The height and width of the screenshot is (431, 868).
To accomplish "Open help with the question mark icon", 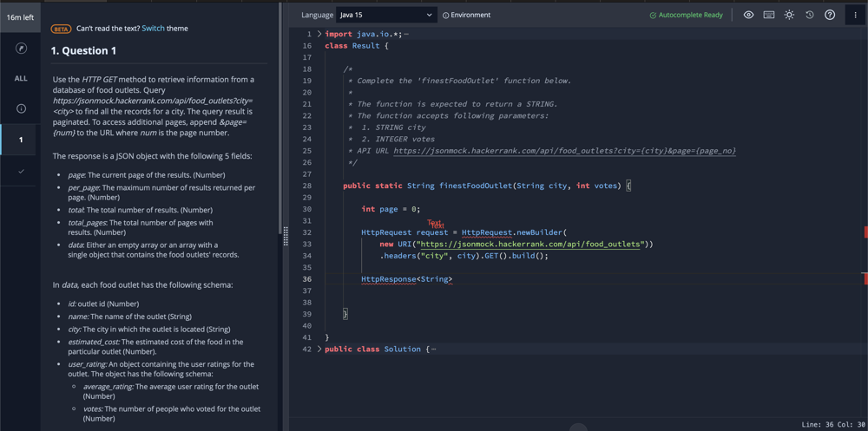I will pyautogui.click(x=830, y=15).
